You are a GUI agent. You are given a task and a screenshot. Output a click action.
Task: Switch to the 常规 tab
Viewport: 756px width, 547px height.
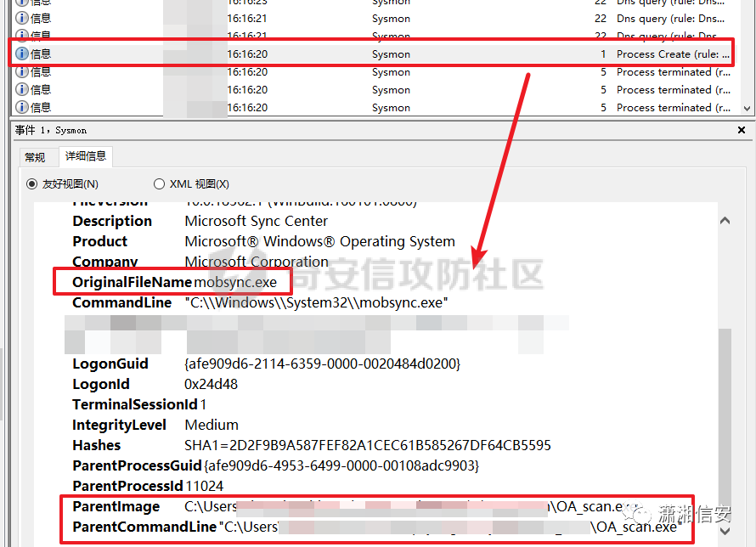click(x=35, y=157)
